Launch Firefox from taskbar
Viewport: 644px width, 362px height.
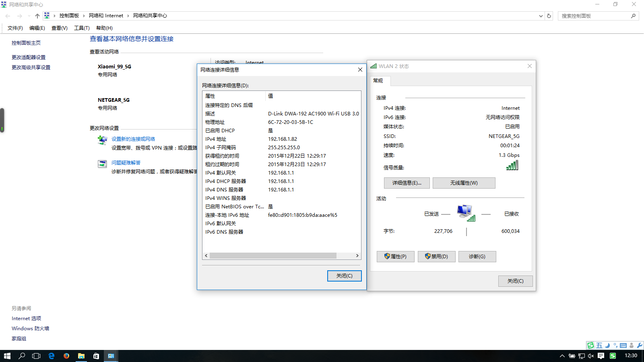click(66, 356)
